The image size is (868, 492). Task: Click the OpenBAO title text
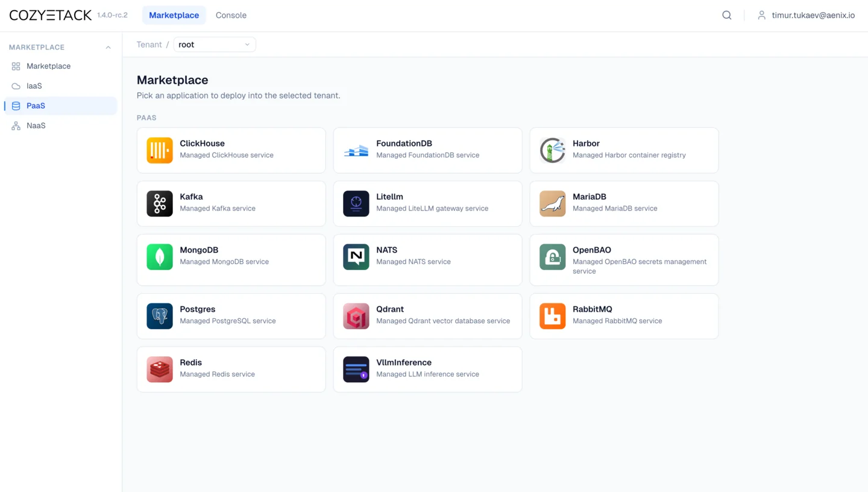click(x=592, y=250)
